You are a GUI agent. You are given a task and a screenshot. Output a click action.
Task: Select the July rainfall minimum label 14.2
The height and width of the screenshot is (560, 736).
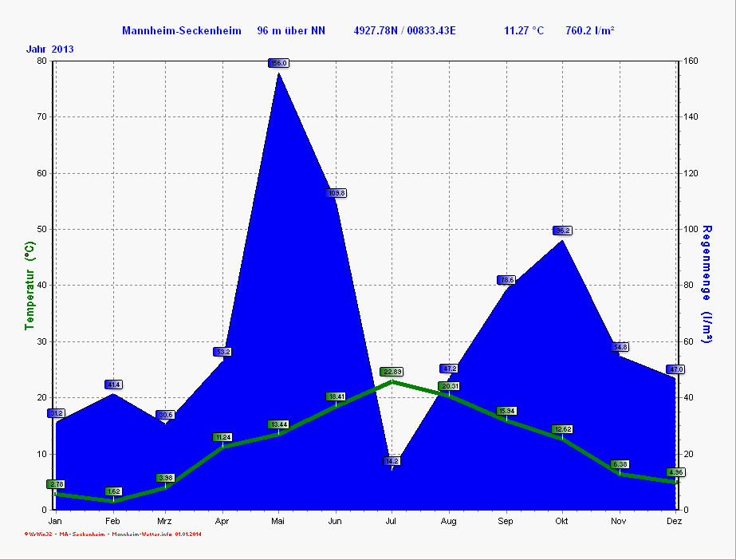(392, 461)
